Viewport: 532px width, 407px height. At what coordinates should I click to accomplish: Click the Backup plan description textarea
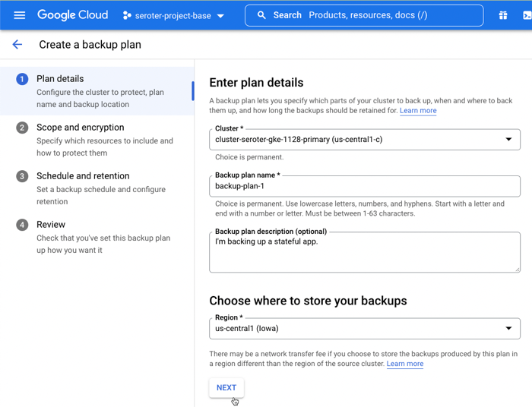pyautogui.click(x=365, y=253)
